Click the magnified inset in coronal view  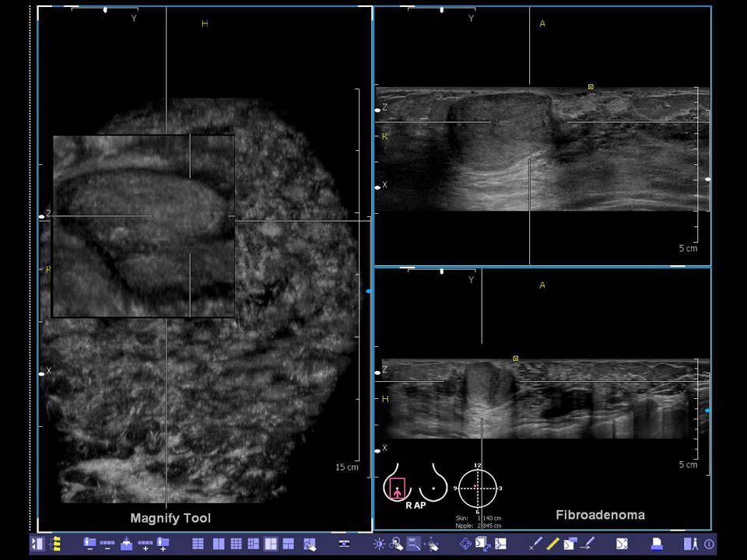144,226
